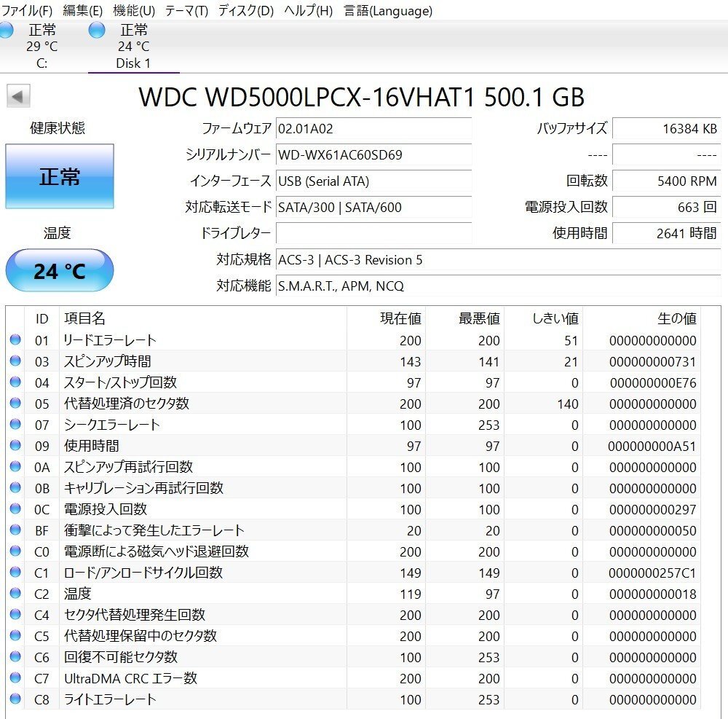Image resolution: width=728 pixels, height=719 pixels.
Task: Open the ファイル(F) menu
Action: point(26,10)
